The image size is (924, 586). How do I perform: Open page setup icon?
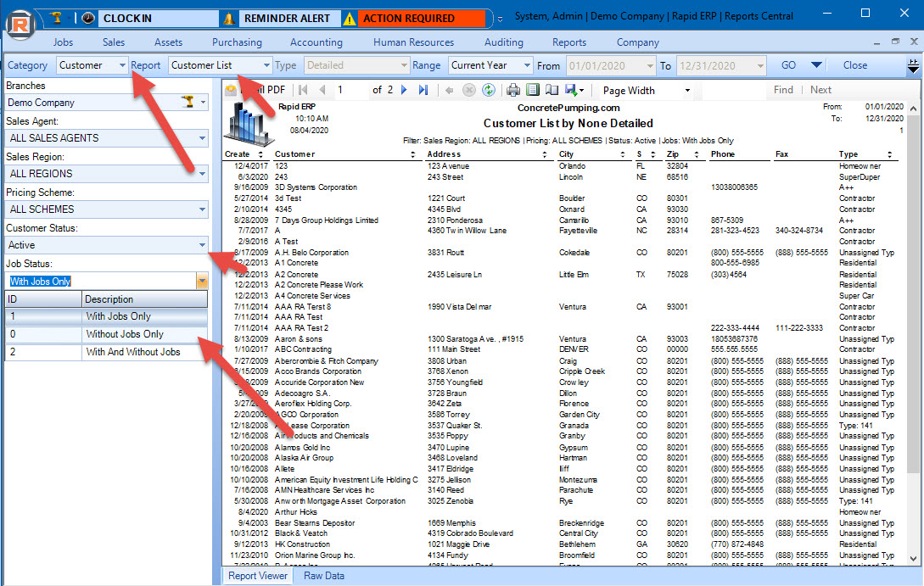tap(552, 90)
